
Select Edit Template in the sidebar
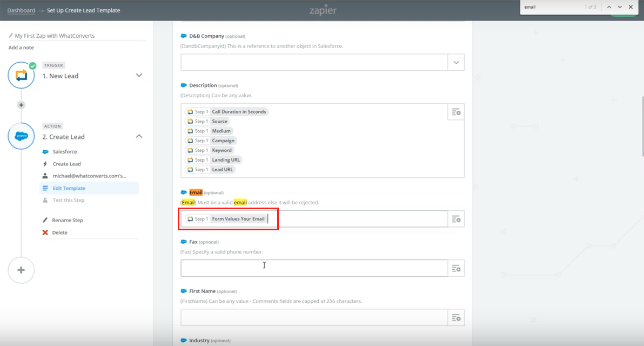(89, 188)
